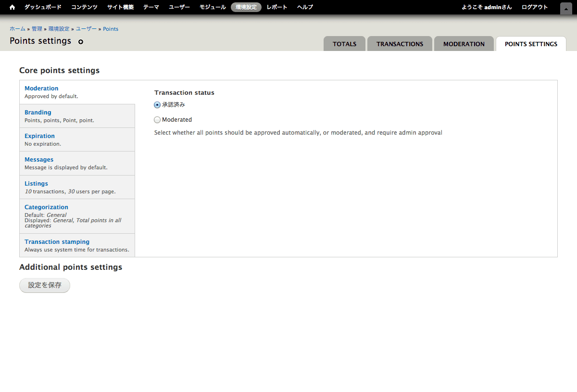This screenshot has width=577, height=392.
Task: Go to the Moderation tab
Action: (464, 44)
